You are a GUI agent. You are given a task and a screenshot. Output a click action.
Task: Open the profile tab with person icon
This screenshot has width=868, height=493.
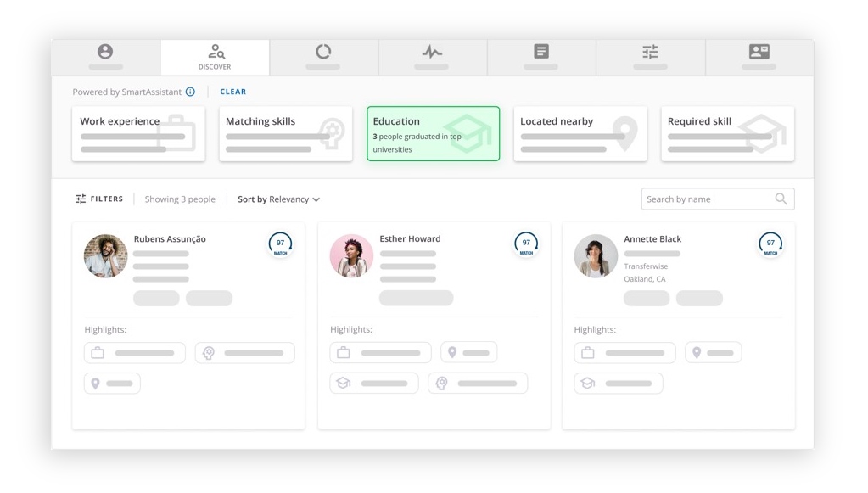coord(106,57)
